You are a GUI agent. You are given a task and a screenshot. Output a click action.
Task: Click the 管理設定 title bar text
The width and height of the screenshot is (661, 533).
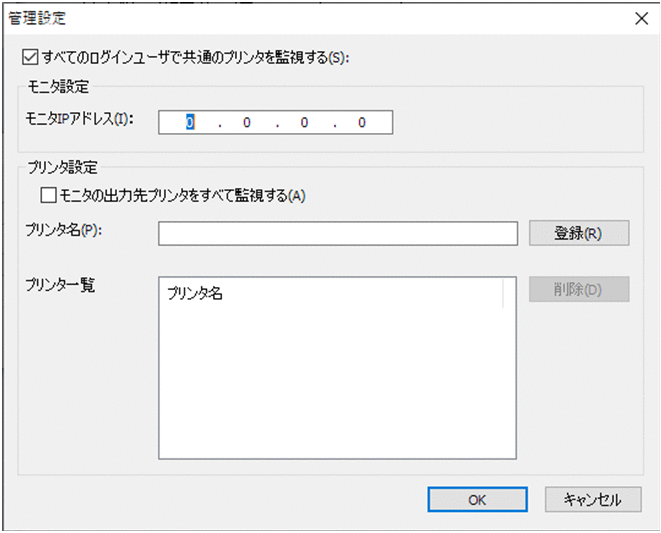pyautogui.click(x=37, y=19)
